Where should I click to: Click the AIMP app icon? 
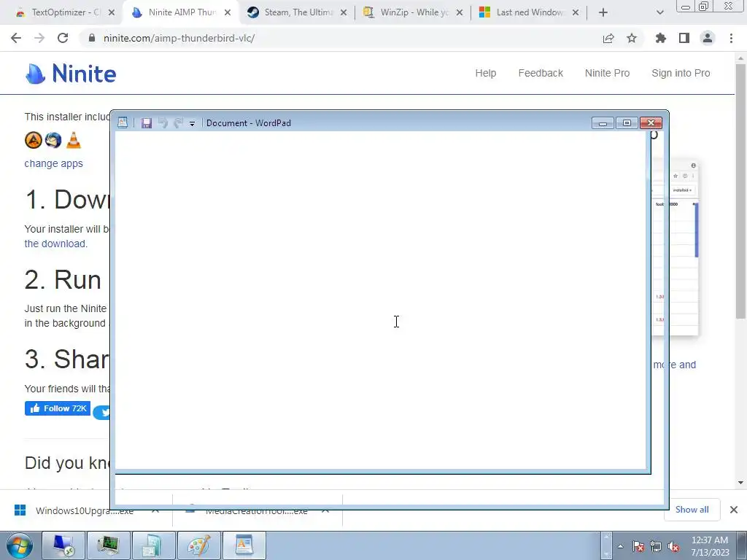34,140
